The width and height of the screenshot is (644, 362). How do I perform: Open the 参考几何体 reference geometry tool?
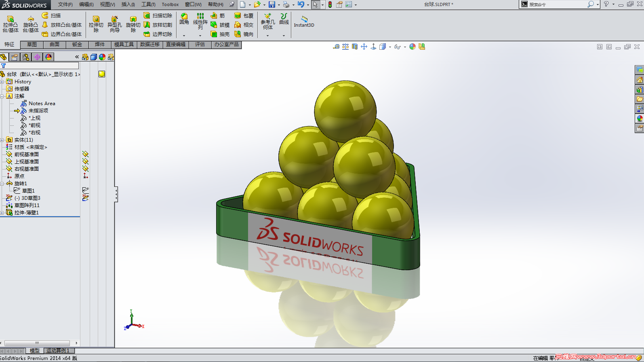[x=268, y=21]
